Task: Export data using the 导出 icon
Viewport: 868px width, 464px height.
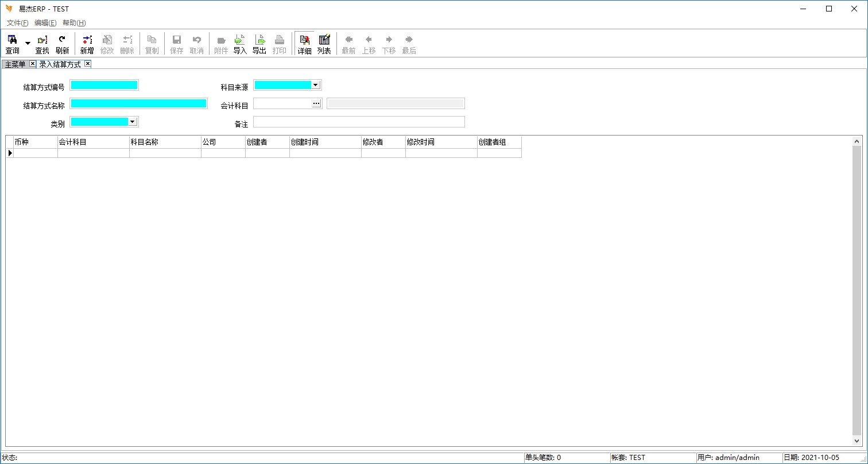Action: point(259,44)
